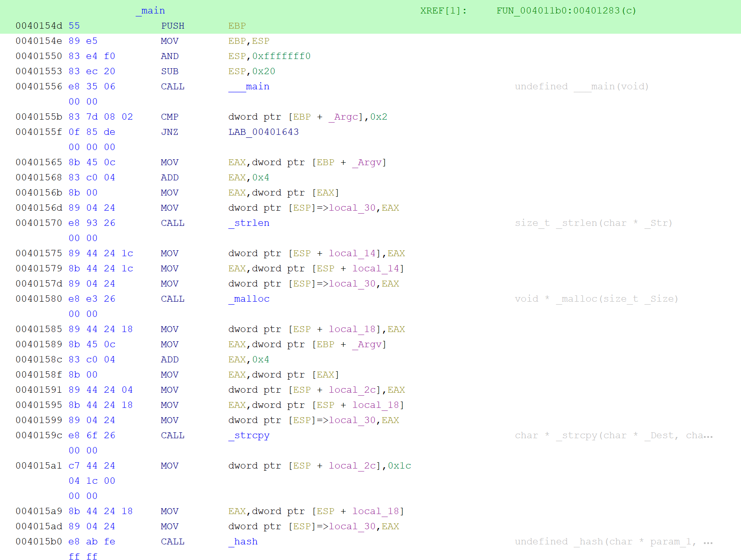Select the CMP mnemonic at 0040155b
Screen dimensions: 741x560
[x=169, y=117]
